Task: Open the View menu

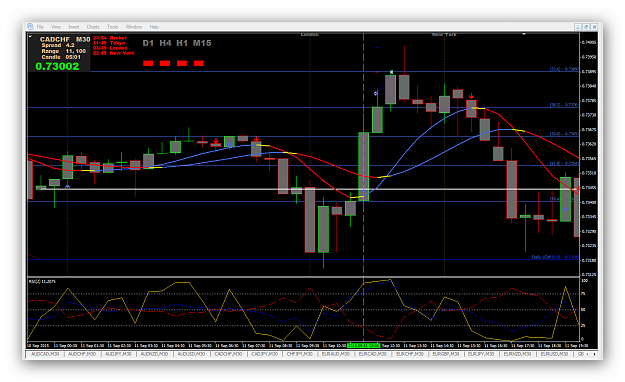Action: pos(56,27)
